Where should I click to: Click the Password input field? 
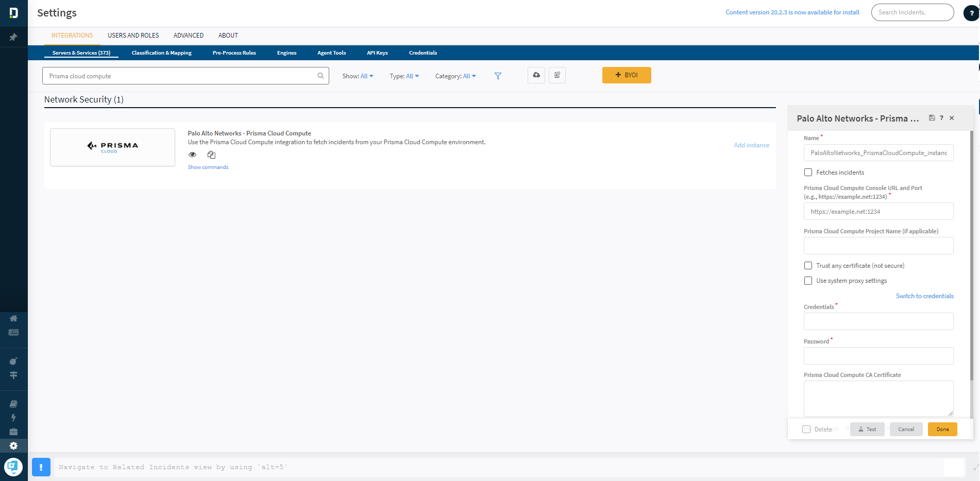click(878, 356)
